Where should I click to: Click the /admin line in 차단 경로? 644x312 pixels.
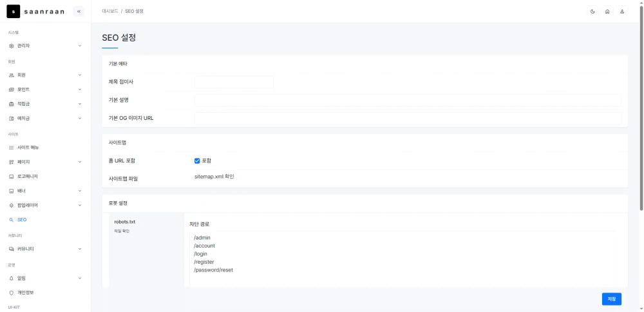tap(202, 238)
